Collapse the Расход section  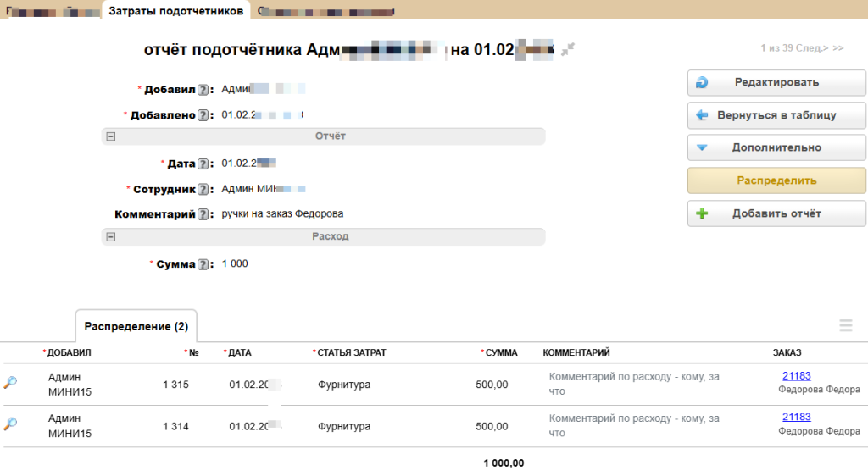pos(111,237)
